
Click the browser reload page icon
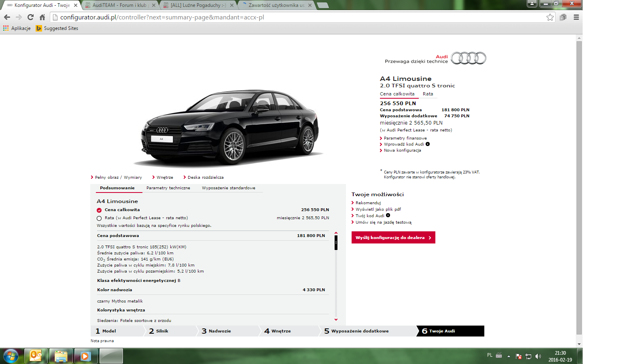(30, 17)
